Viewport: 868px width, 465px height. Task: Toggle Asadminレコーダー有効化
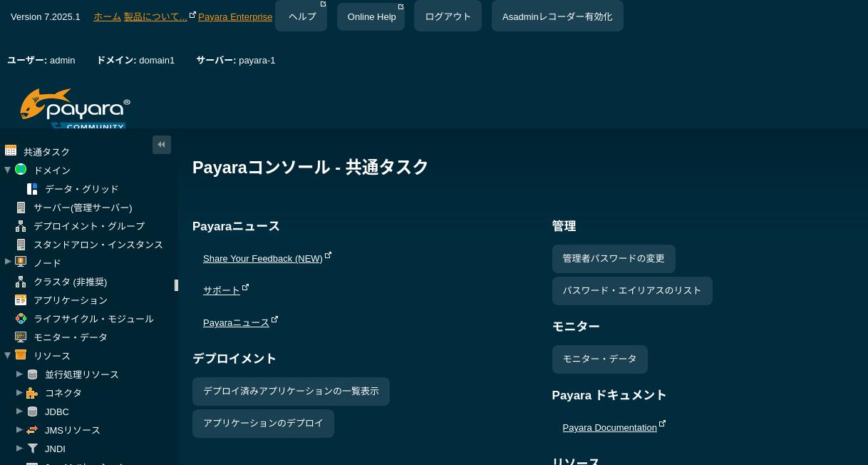[x=557, y=16]
